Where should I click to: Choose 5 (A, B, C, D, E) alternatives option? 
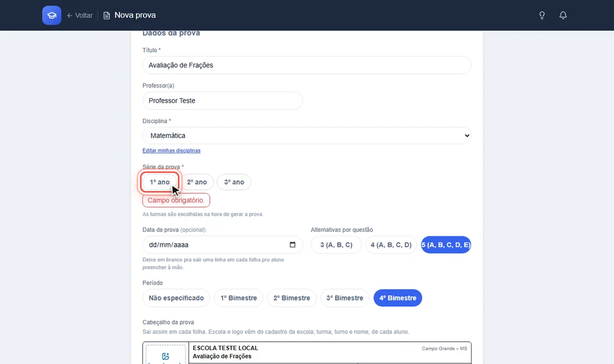(446, 245)
